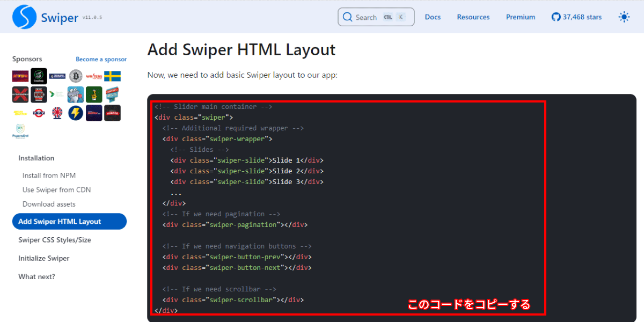Screen dimensions: 644x322
Task: Click the Sponsors heading
Action: pos(27,59)
